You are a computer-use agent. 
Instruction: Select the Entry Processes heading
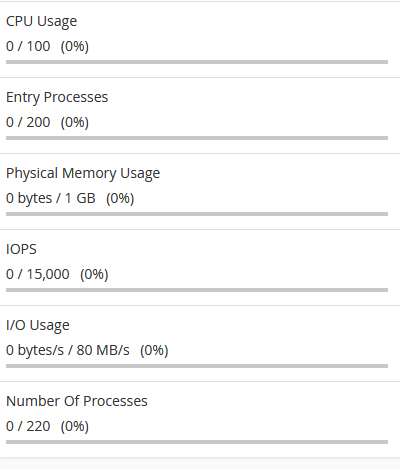tap(57, 97)
